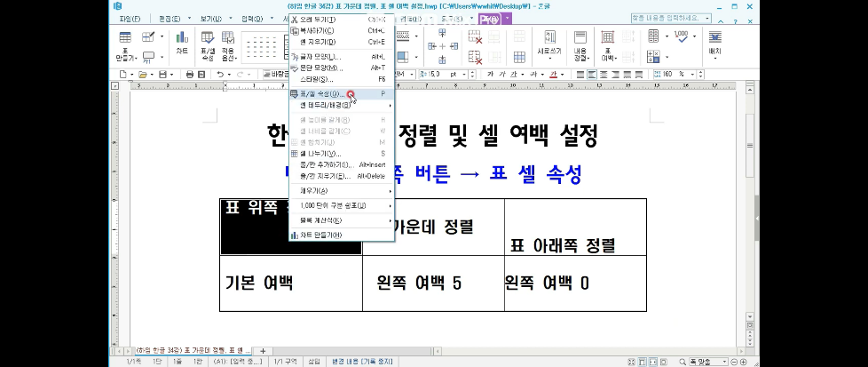Expand the zoom 쪽 맞춤 dropdown
868x367 pixels.
pyautogui.click(x=724, y=362)
